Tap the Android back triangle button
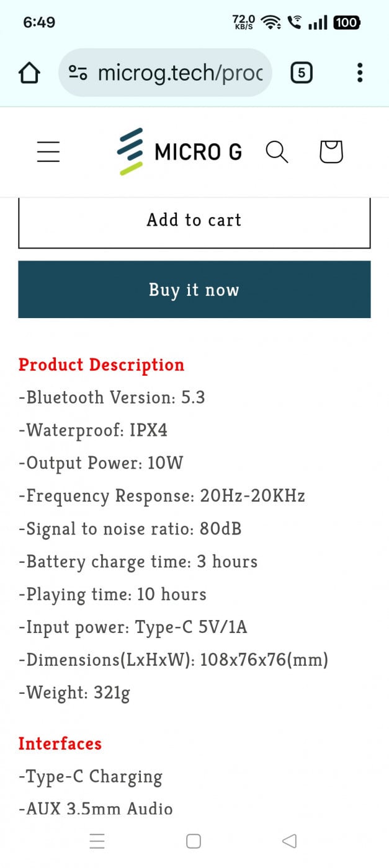The width and height of the screenshot is (389, 868). 289,841
